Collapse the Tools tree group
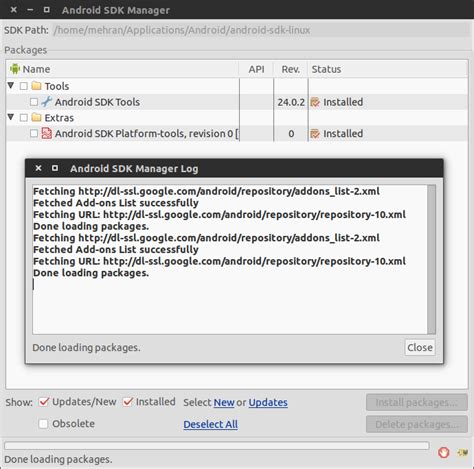 tap(11, 86)
